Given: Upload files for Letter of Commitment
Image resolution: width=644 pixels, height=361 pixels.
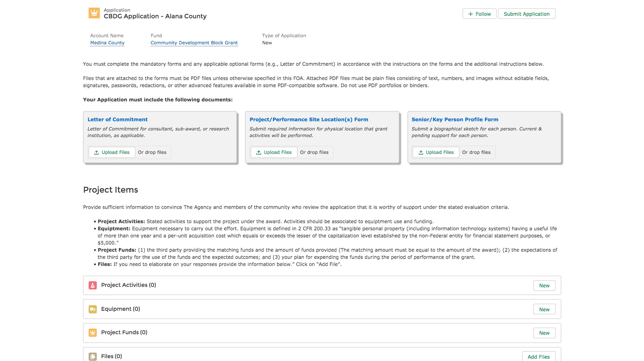Looking at the screenshot, I should [112, 152].
